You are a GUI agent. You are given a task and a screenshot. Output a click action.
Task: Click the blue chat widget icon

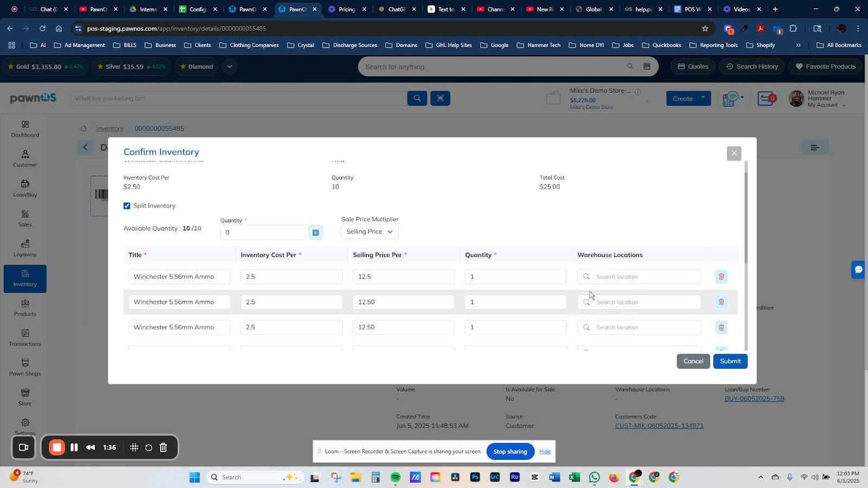pos(858,269)
